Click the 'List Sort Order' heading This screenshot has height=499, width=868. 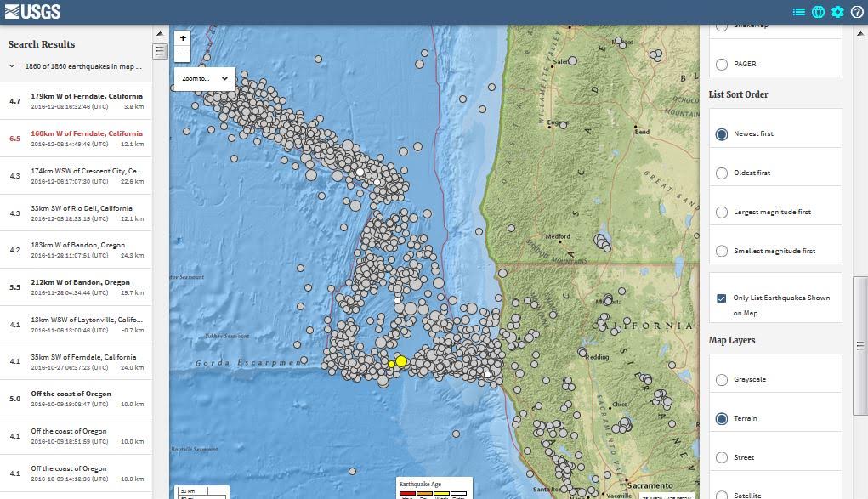(739, 94)
